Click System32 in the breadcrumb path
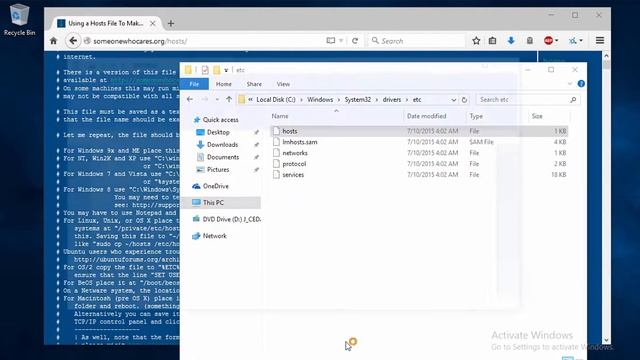The width and height of the screenshot is (640, 360). [358, 100]
